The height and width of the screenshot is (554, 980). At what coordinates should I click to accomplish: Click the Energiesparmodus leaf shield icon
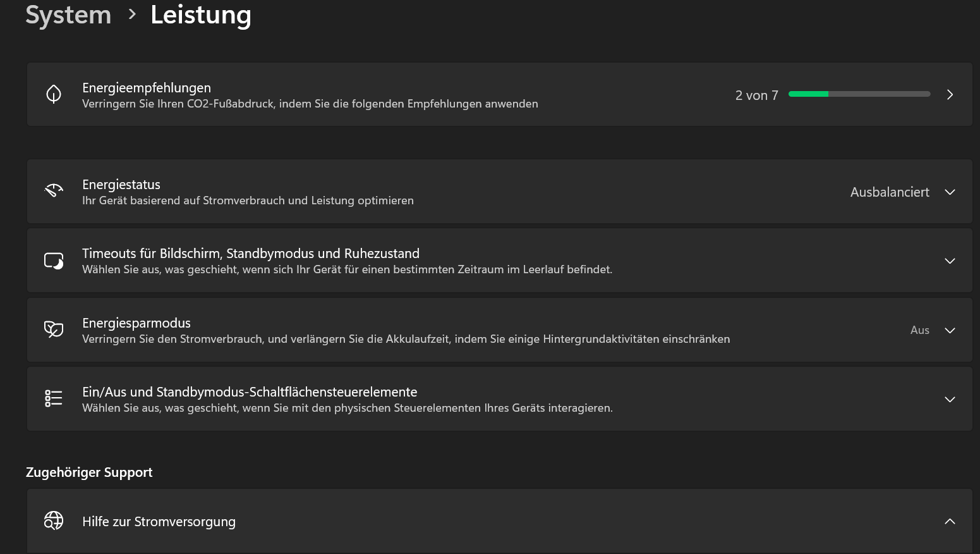[x=54, y=329]
